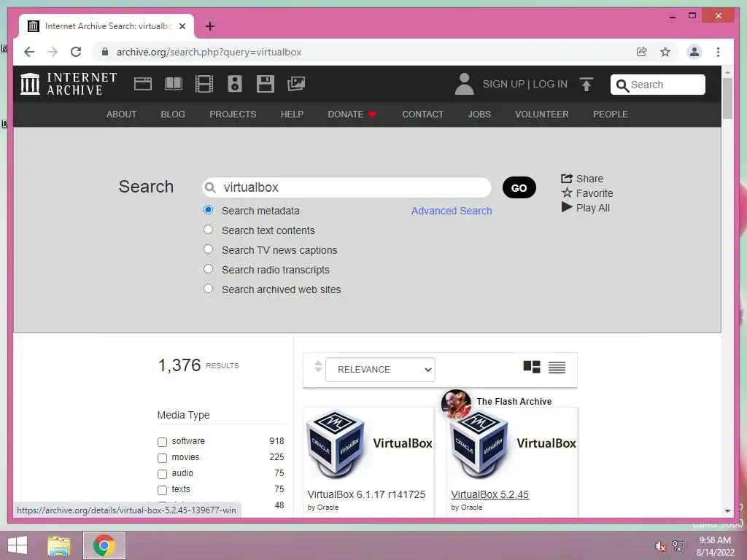
Task: Click the red Donate heart icon
Action: click(372, 114)
